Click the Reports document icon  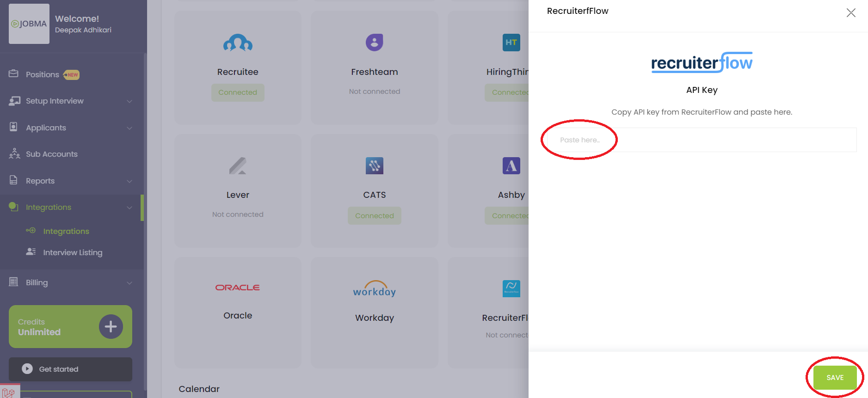[x=13, y=180]
